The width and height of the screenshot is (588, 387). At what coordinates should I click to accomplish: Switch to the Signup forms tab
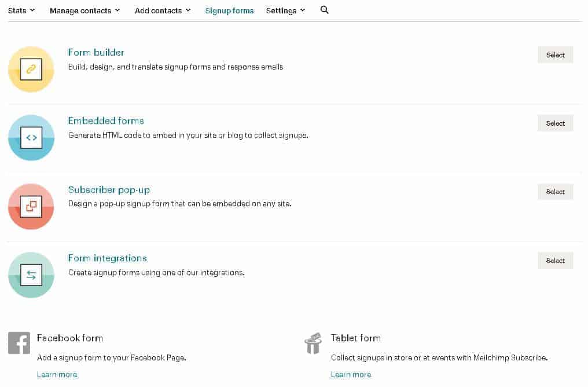(230, 11)
